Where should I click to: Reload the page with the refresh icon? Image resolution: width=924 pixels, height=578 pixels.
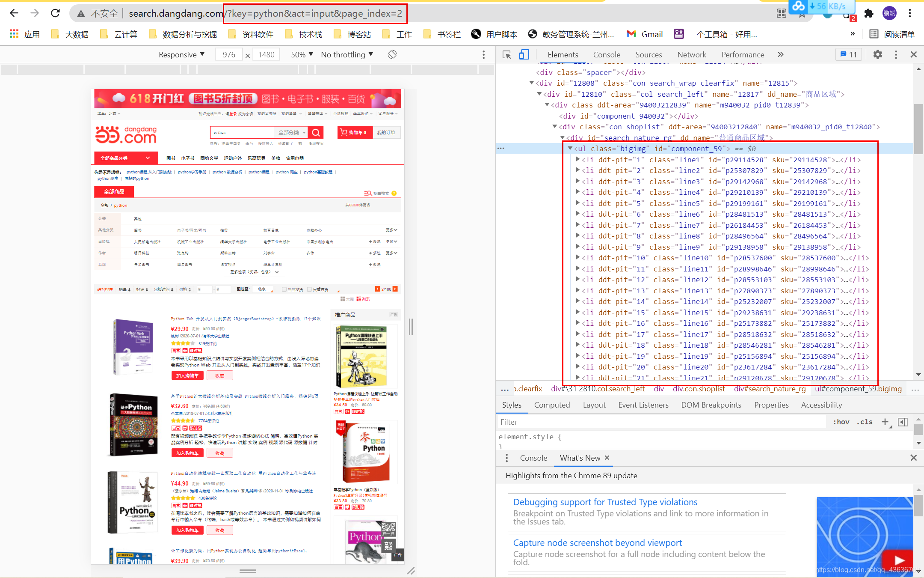(55, 13)
